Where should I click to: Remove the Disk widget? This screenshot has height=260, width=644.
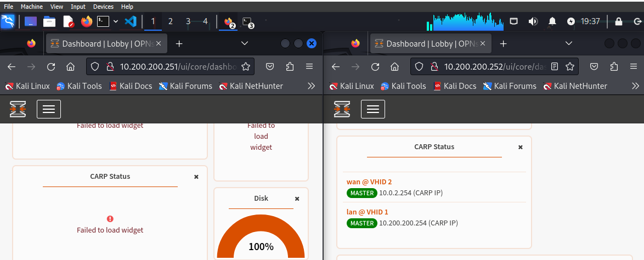pos(297,199)
